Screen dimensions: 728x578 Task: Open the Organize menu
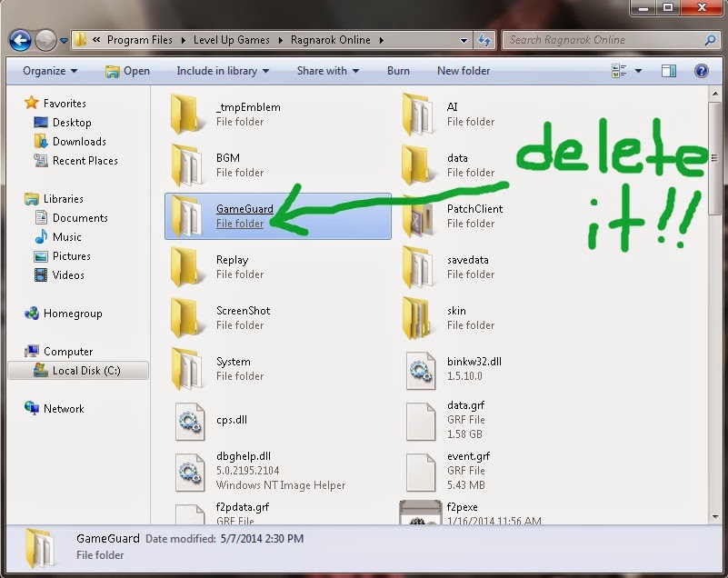point(50,71)
